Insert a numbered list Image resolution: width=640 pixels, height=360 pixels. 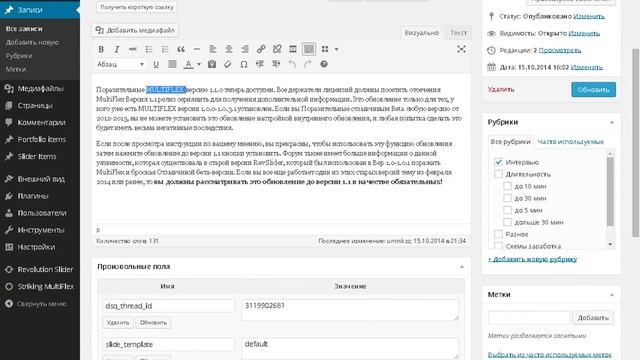click(164, 49)
